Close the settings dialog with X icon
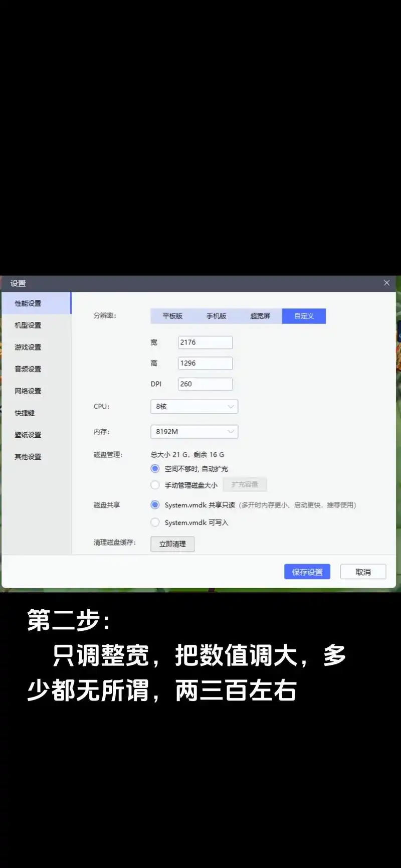Viewport: 401px width, 868px height. click(x=386, y=283)
